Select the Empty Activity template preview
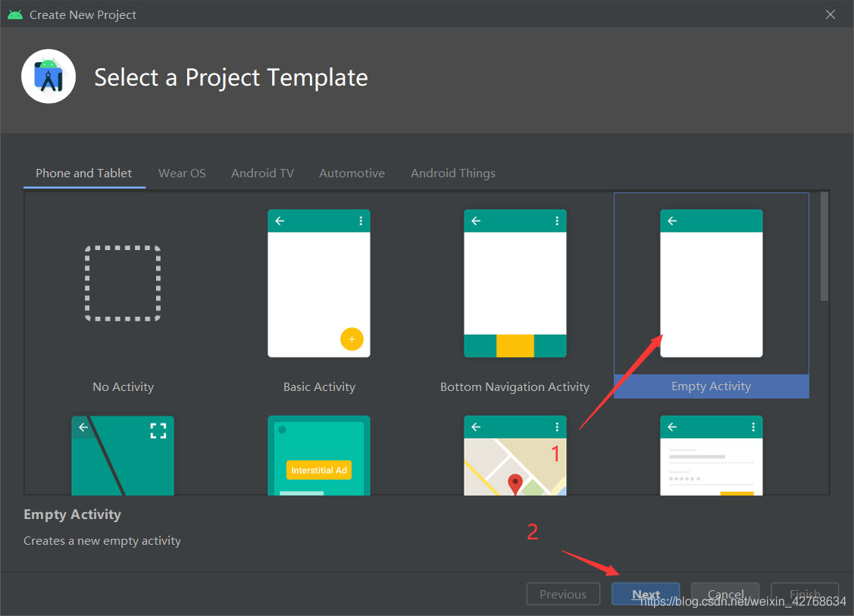854x616 pixels. point(712,283)
